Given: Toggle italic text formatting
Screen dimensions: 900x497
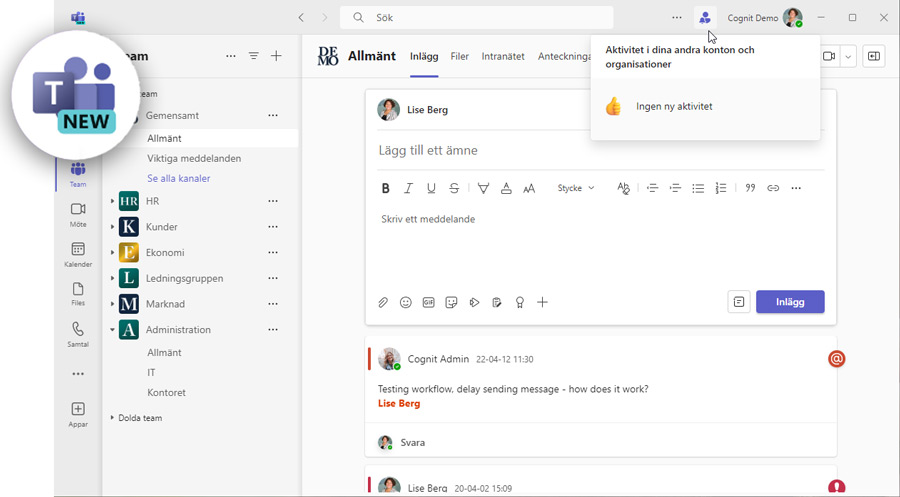Looking at the screenshot, I should click(408, 188).
